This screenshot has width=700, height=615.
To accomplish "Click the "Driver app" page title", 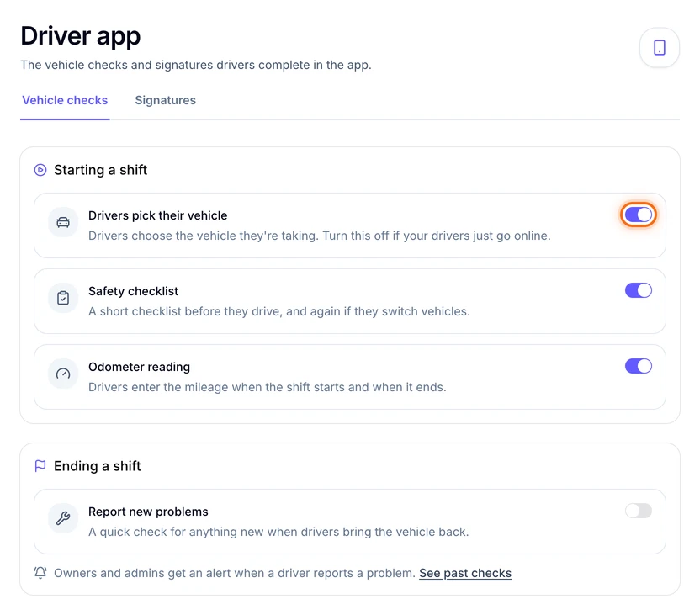I will pos(81,36).
